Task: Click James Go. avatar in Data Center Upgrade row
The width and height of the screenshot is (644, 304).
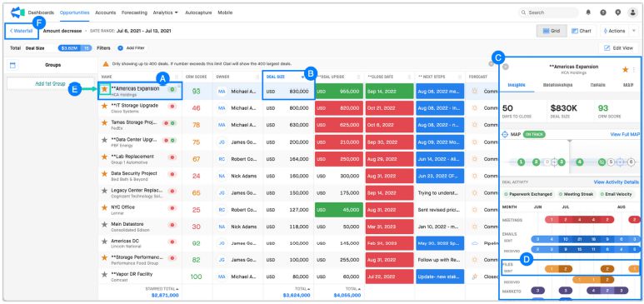Action: [222, 142]
